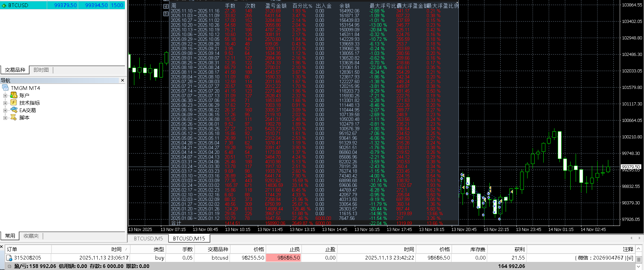Screen dimensions: 644x270
Task: Click the highlighted stop loss 98686.50 cell
Action: pyautogui.click(x=283, y=258)
